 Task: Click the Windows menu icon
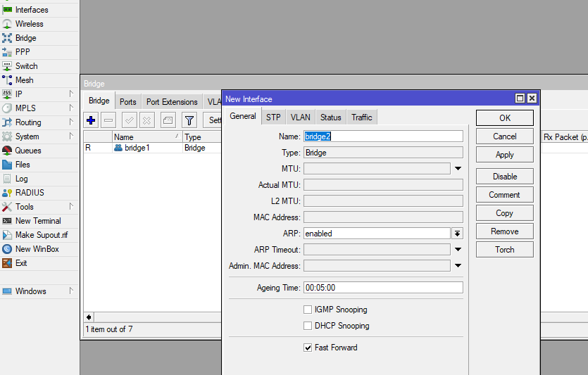pyautogui.click(x=7, y=291)
